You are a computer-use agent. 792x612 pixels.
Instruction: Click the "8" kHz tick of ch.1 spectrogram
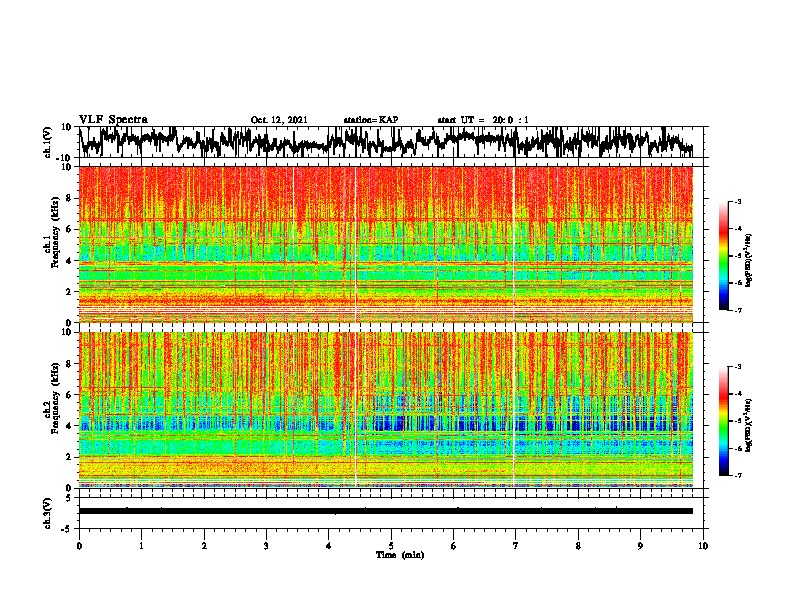pyautogui.click(x=70, y=198)
